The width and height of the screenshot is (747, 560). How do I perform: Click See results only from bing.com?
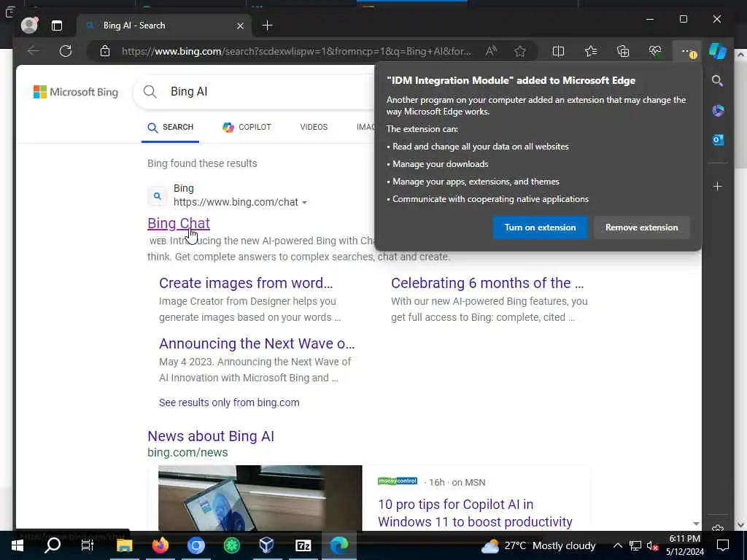coord(229,402)
